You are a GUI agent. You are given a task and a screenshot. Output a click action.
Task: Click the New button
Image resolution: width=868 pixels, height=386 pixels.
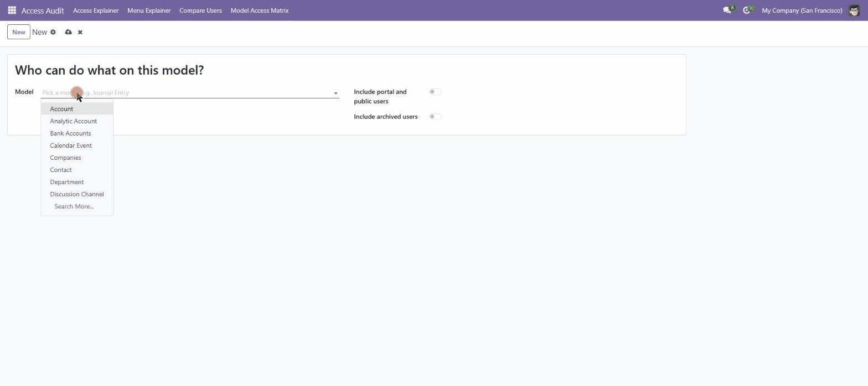[x=19, y=32]
